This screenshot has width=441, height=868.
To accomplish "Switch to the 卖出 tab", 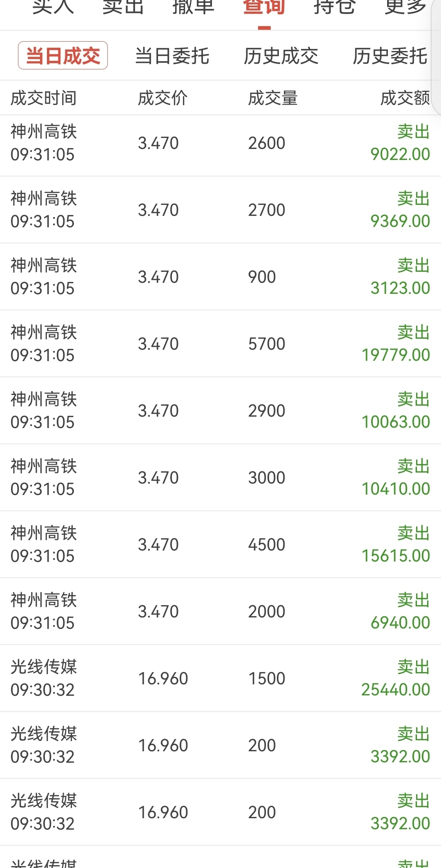I will coord(123,7).
